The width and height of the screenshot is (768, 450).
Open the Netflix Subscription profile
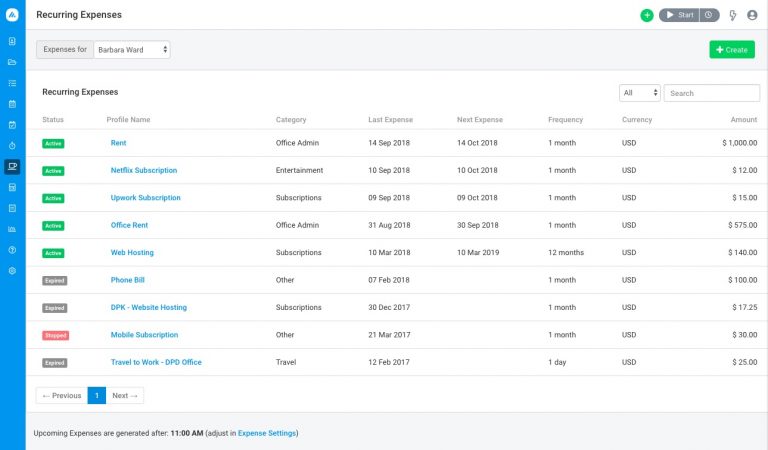(x=143, y=170)
